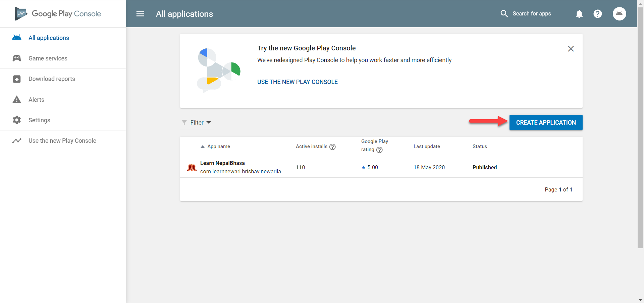This screenshot has width=644, height=303.
Task: Click the Learn NepalBhasa app icon
Action: pos(192,167)
